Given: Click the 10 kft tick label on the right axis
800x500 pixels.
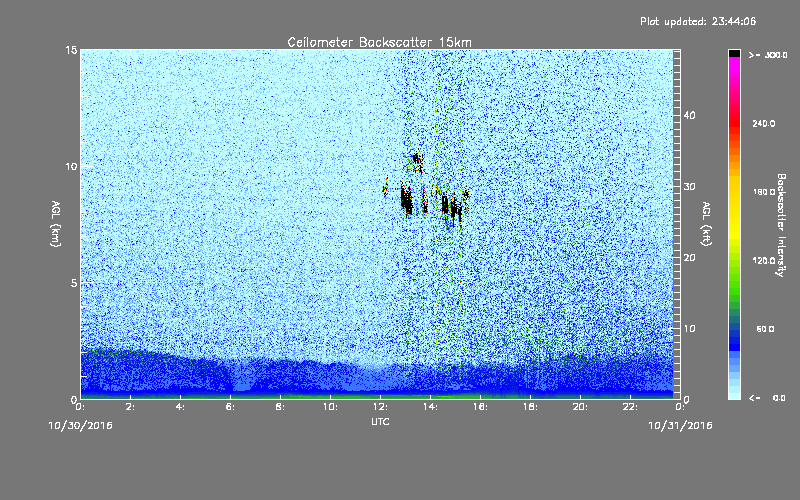Looking at the screenshot, I should (689, 328).
